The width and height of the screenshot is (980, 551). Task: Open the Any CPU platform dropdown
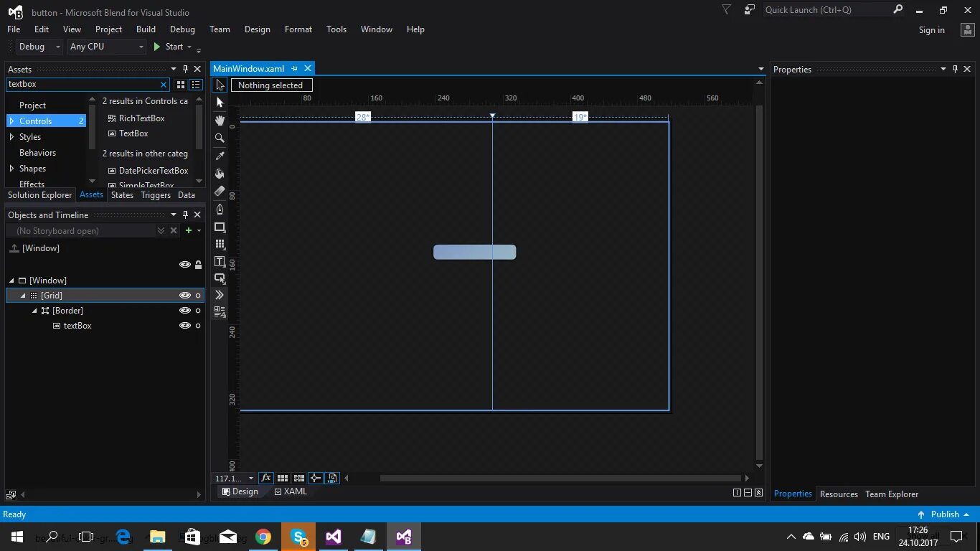(107, 47)
